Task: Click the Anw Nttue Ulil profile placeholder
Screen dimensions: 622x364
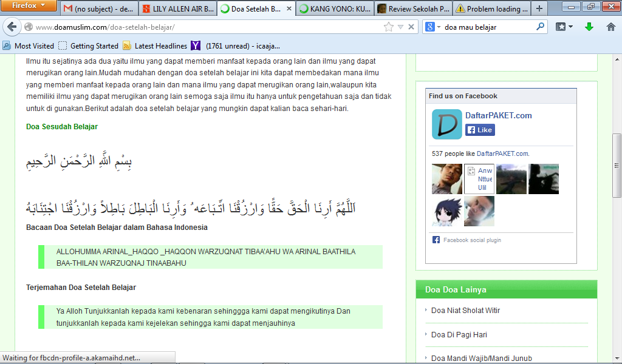Action: pyautogui.click(x=479, y=179)
